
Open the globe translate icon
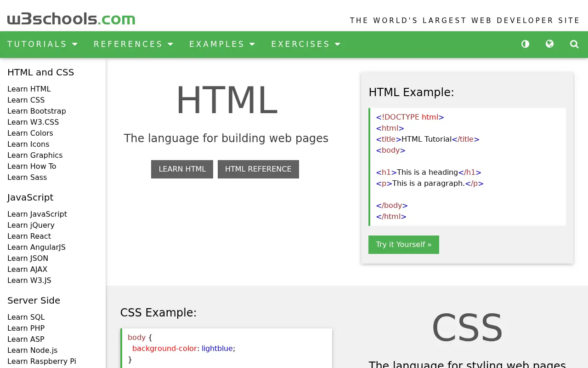[549, 44]
